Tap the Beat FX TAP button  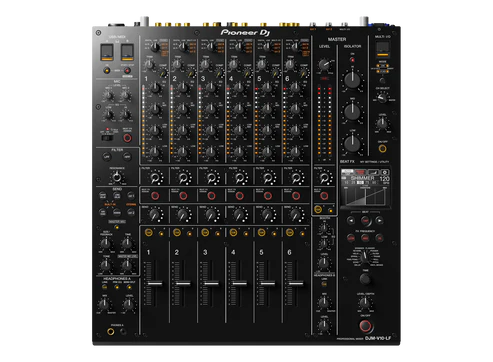click(365, 220)
